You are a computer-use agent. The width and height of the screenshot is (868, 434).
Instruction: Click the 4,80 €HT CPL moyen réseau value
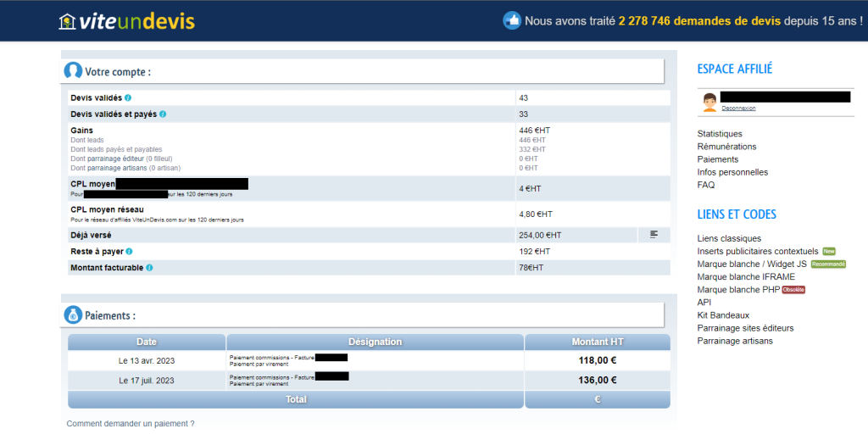[x=536, y=214]
